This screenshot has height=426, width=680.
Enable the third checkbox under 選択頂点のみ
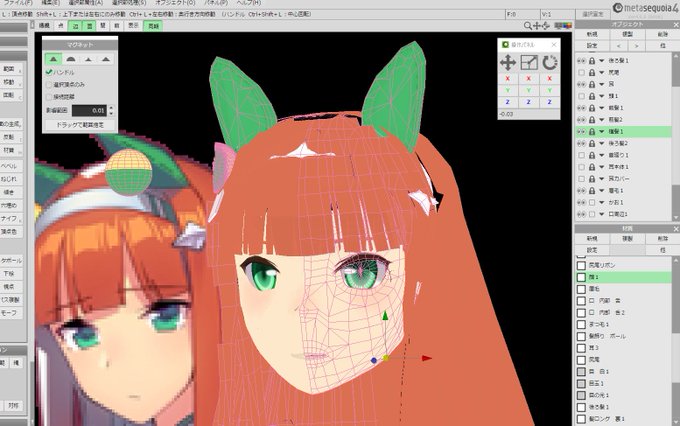(x=49, y=97)
